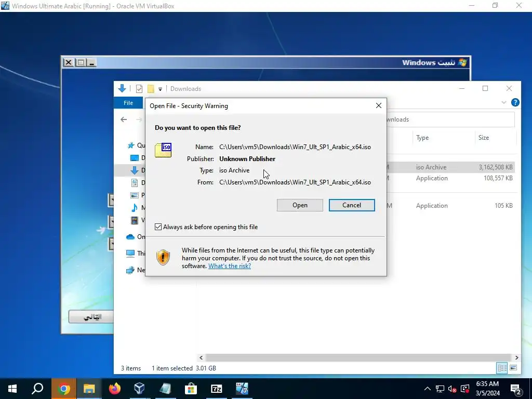Viewport: 532px width, 399px height.
Task: Select the 105 KB Application row
Action: 450,206
